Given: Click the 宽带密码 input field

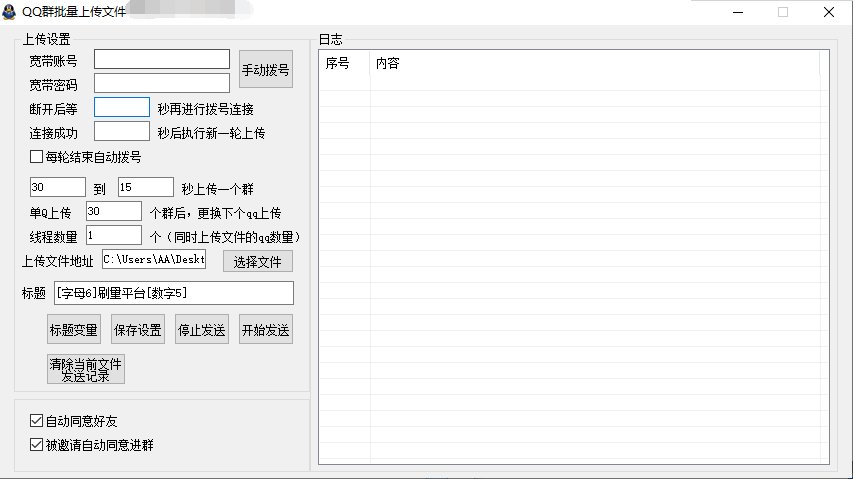Looking at the screenshot, I should [162, 83].
